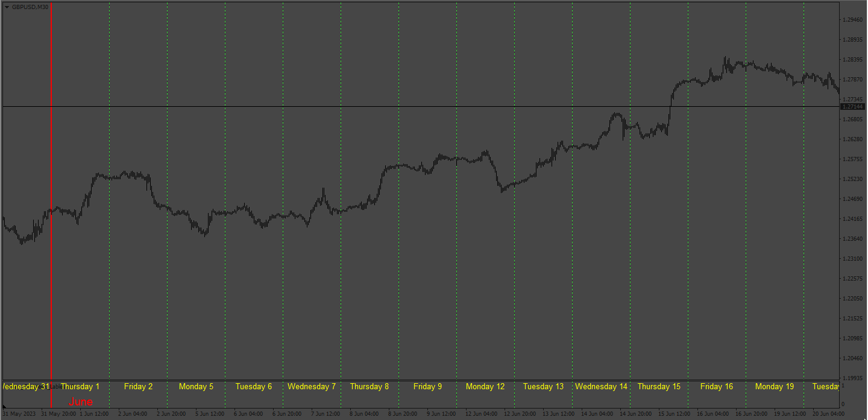Click the 19 Jun 12:00 time axis label
This screenshot has height=420, width=868.
[x=790, y=414]
